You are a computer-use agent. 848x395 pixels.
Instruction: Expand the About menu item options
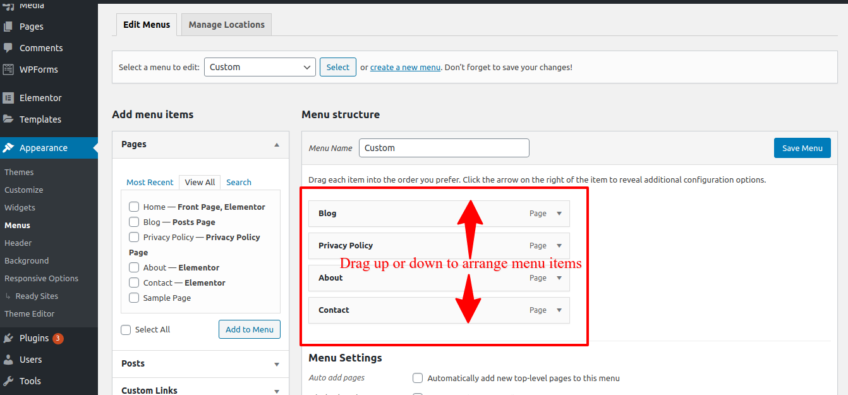[559, 278]
